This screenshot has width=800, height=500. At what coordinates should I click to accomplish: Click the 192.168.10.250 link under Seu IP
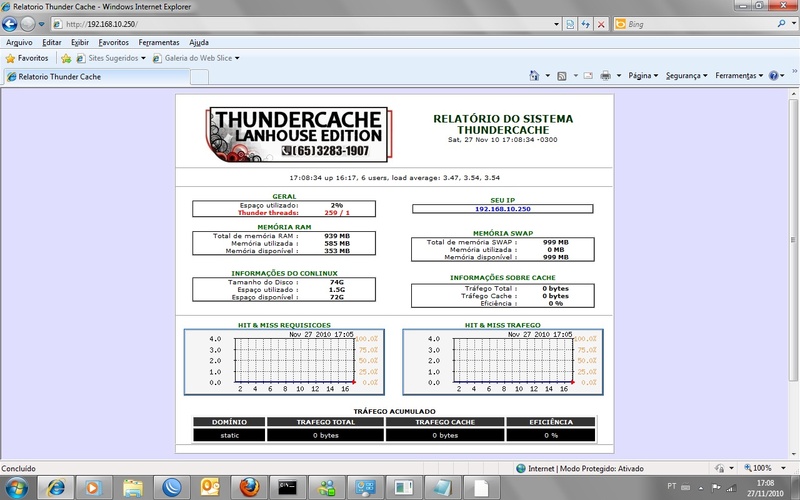503,209
